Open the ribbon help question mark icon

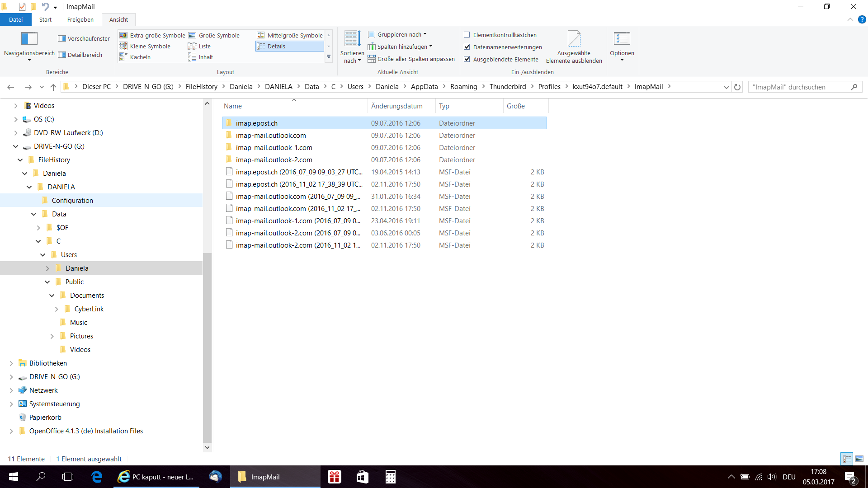click(x=862, y=20)
